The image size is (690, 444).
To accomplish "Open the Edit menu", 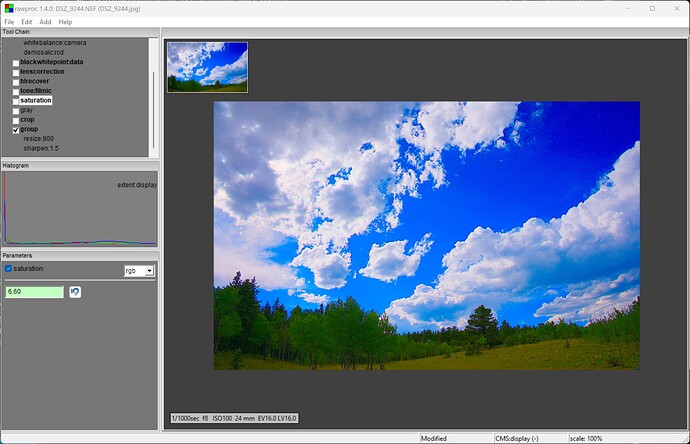I will click(26, 22).
